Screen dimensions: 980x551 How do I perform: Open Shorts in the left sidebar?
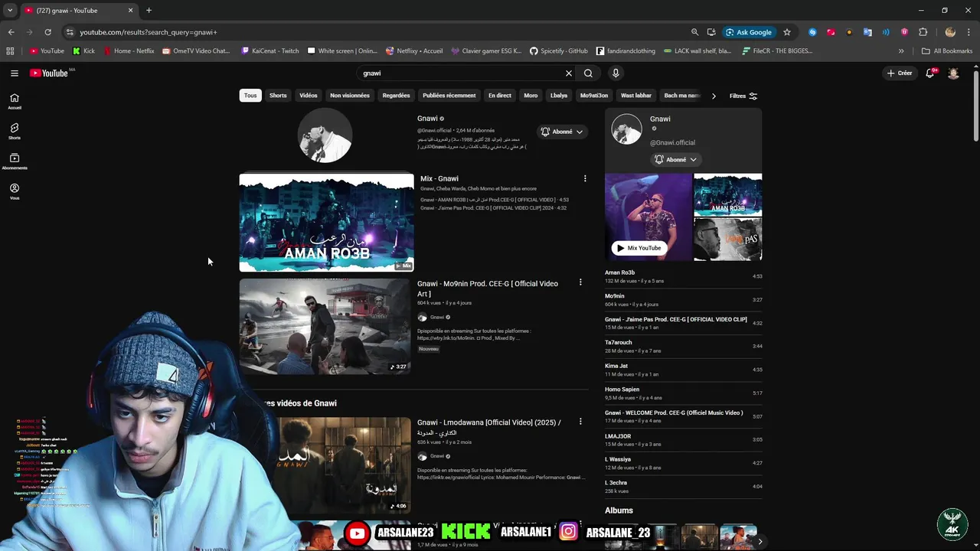point(15,131)
